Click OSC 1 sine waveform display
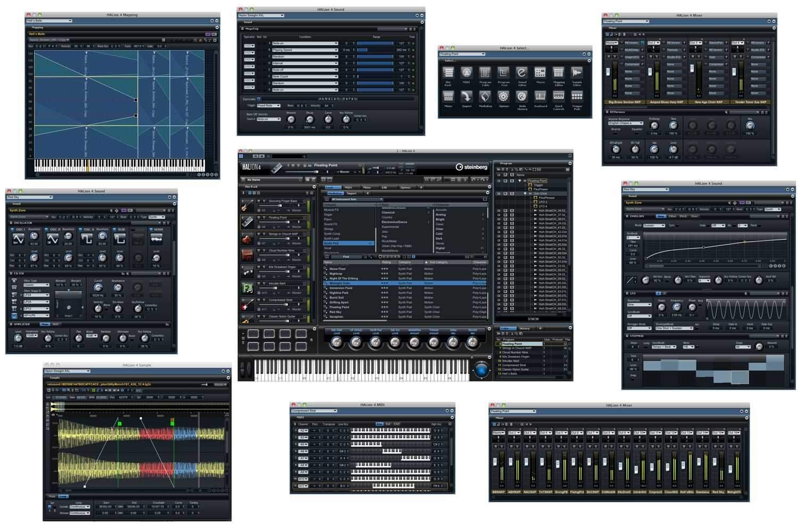Screen dimensions: 798x532 19,239
